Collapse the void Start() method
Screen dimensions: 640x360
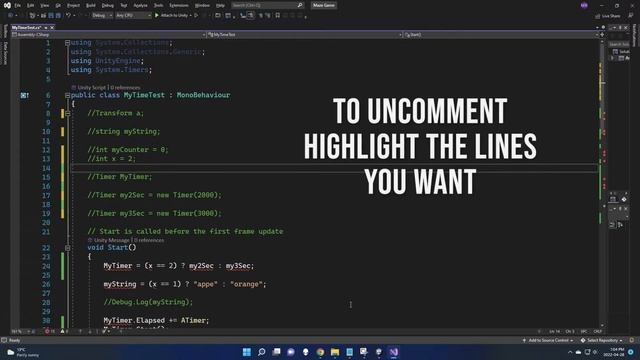coord(68,248)
